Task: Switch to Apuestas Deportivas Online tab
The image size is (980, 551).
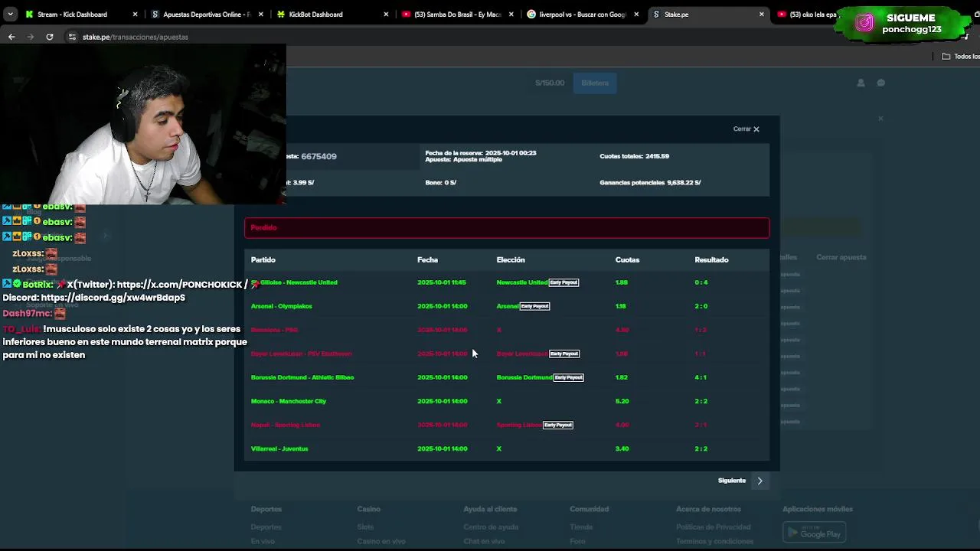Action: pos(207,15)
